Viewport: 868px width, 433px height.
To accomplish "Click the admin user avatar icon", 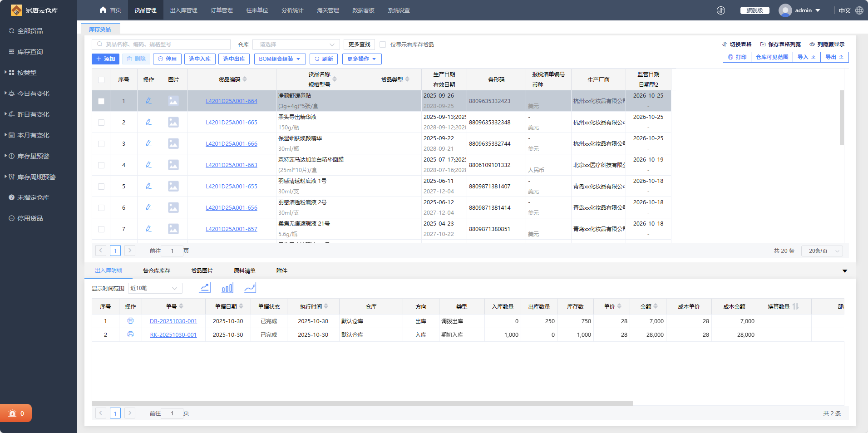I will pos(785,10).
